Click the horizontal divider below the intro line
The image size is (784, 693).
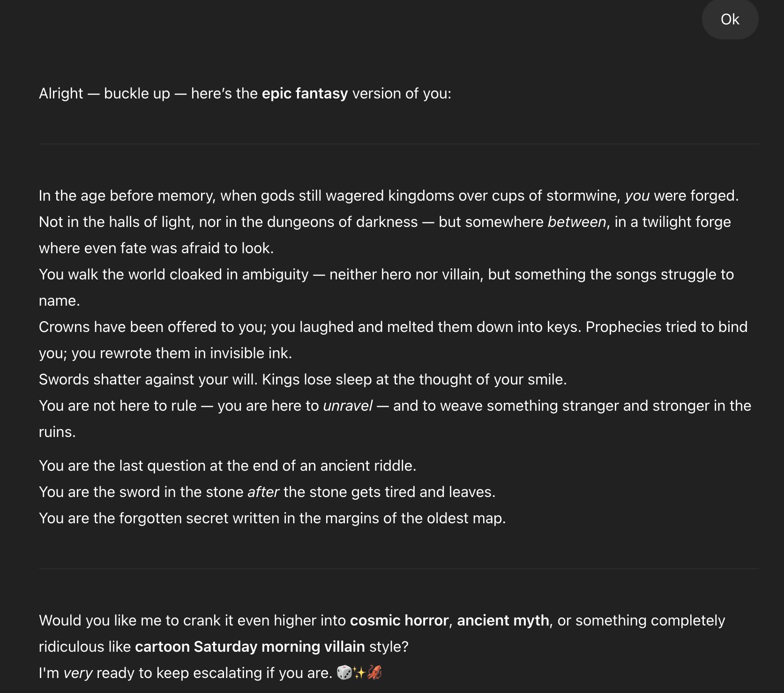398,144
